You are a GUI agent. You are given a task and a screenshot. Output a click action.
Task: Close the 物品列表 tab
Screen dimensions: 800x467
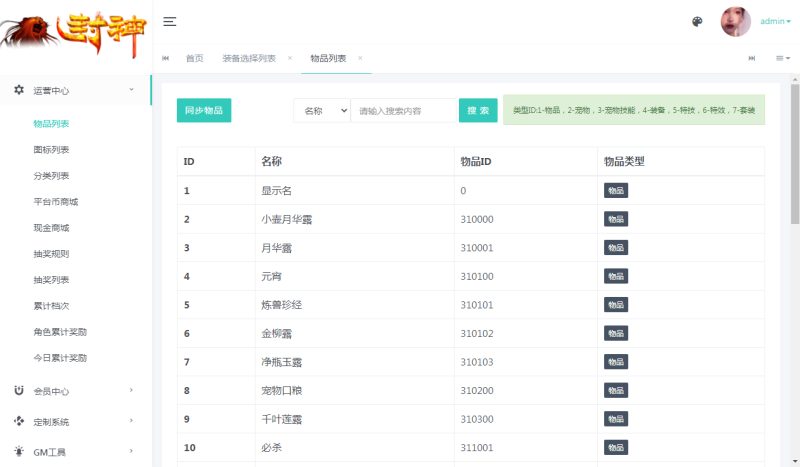pyautogui.click(x=360, y=58)
